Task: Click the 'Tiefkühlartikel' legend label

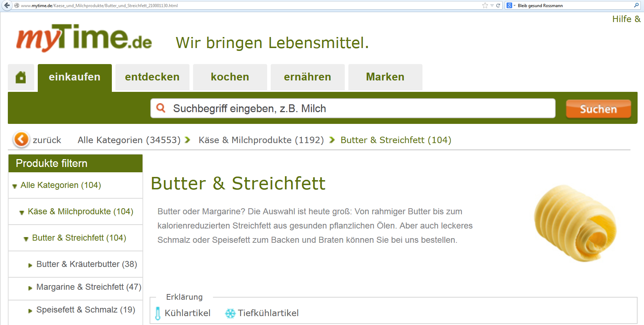Action: click(268, 313)
